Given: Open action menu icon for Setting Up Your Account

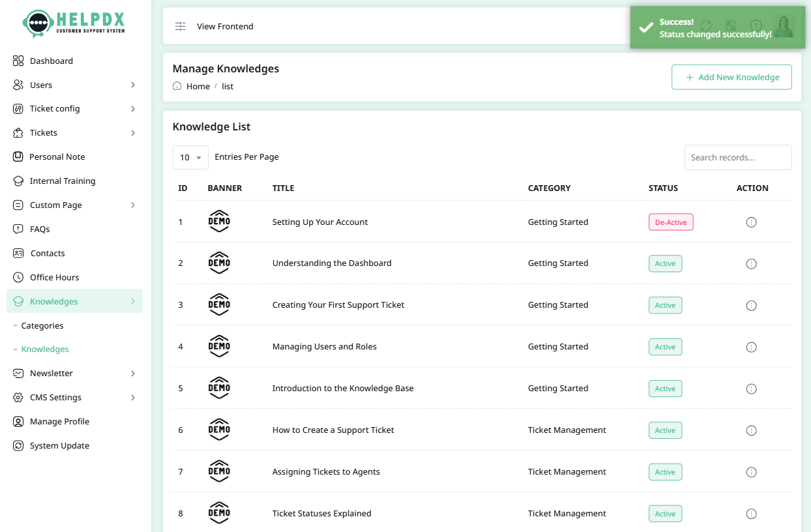Looking at the screenshot, I should [751, 222].
